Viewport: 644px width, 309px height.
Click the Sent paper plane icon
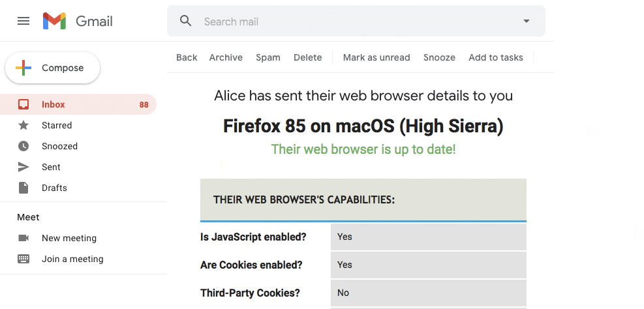coord(23,167)
